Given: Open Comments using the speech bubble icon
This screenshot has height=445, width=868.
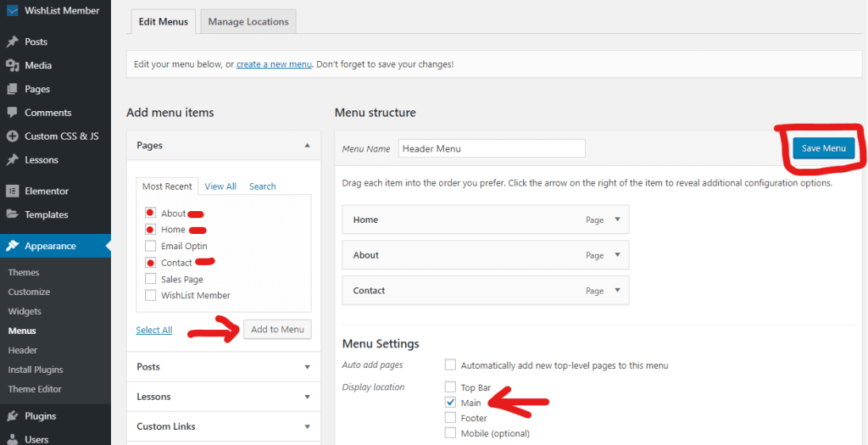Looking at the screenshot, I should tap(12, 113).
